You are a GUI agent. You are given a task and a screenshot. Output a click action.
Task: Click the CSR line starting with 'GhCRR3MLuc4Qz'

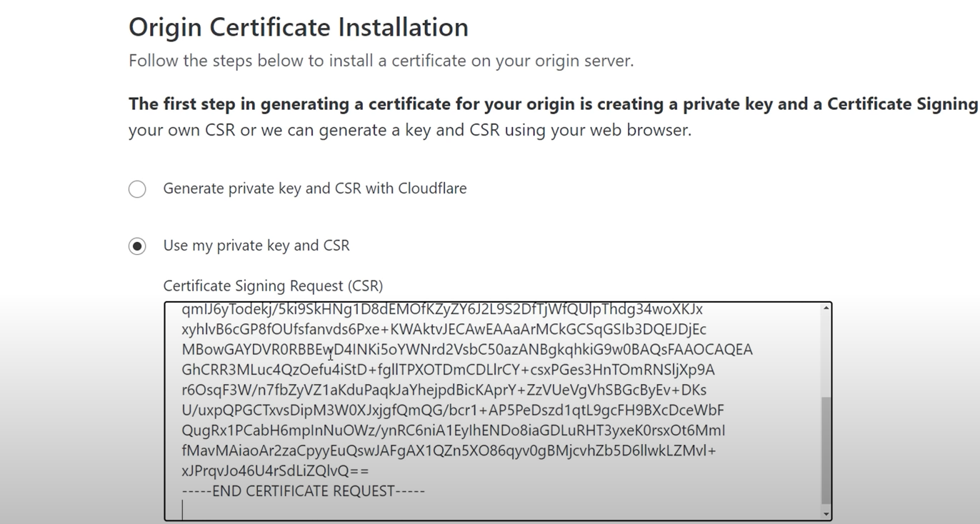(x=448, y=370)
